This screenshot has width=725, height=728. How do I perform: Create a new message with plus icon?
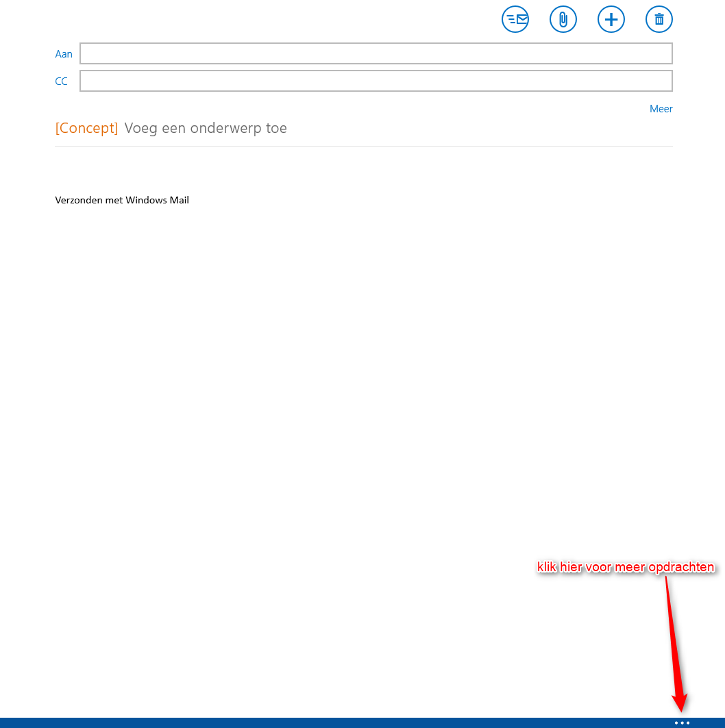tap(611, 19)
